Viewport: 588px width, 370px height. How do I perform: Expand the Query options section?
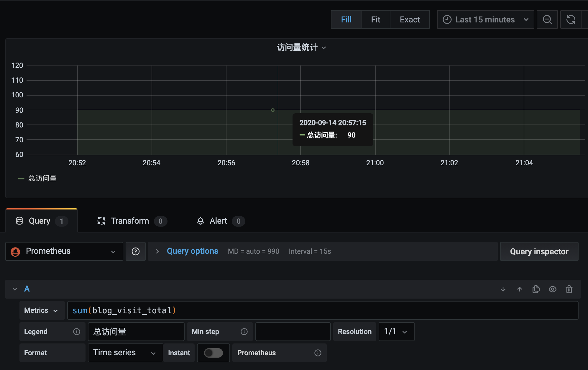pyautogui.click(x=192, y=251)
